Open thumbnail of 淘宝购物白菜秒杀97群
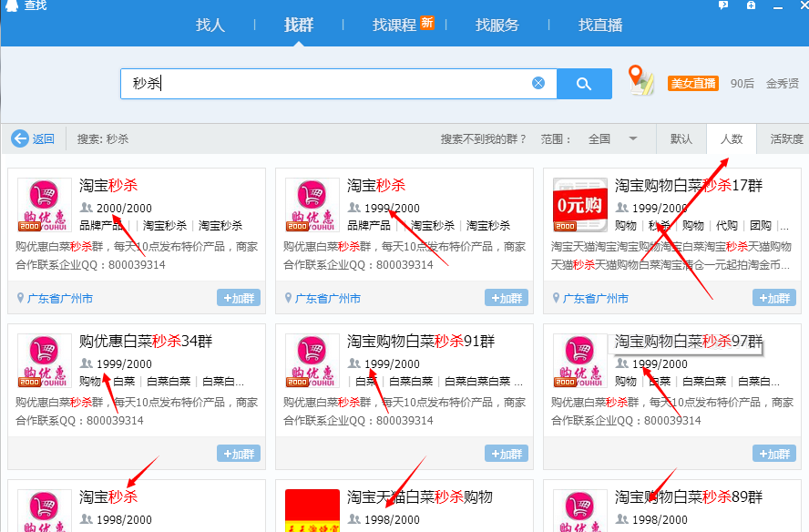 580,361
